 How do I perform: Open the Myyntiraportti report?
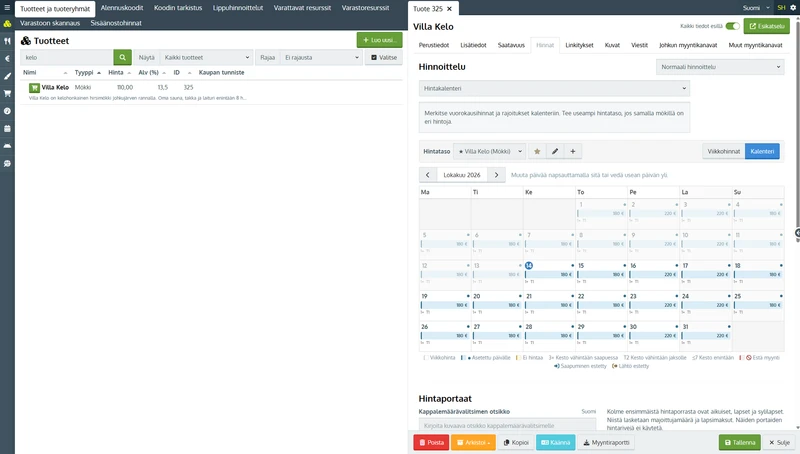pyautogui.click(x=606, y=443)
